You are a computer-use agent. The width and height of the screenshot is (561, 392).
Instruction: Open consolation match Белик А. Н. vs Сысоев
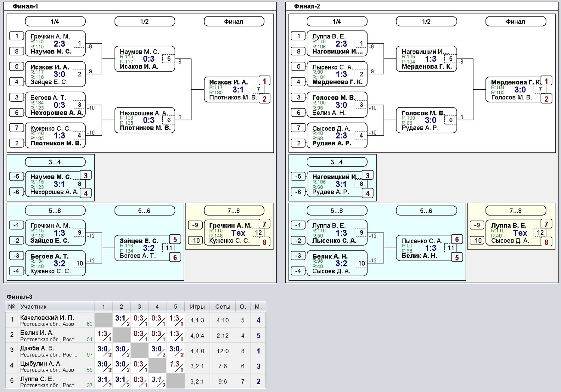(x=337, y=263)
